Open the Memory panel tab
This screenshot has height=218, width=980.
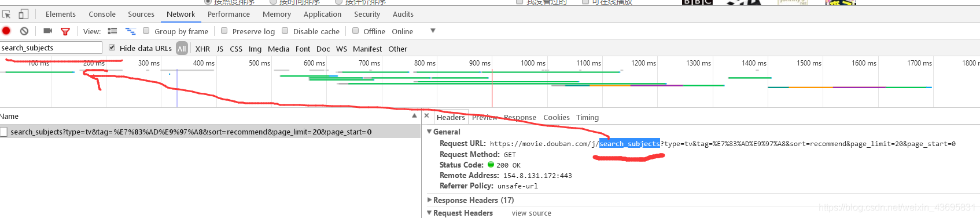point(277,14)
